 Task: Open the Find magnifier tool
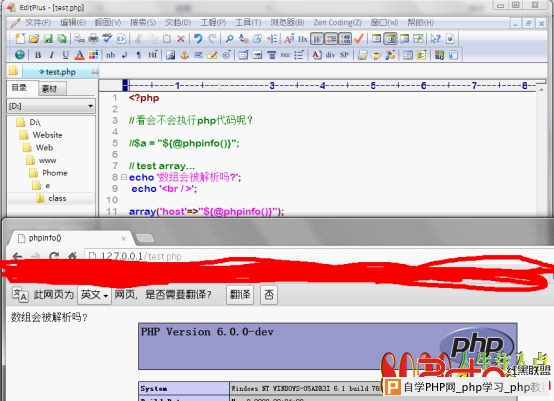point(229,39)
